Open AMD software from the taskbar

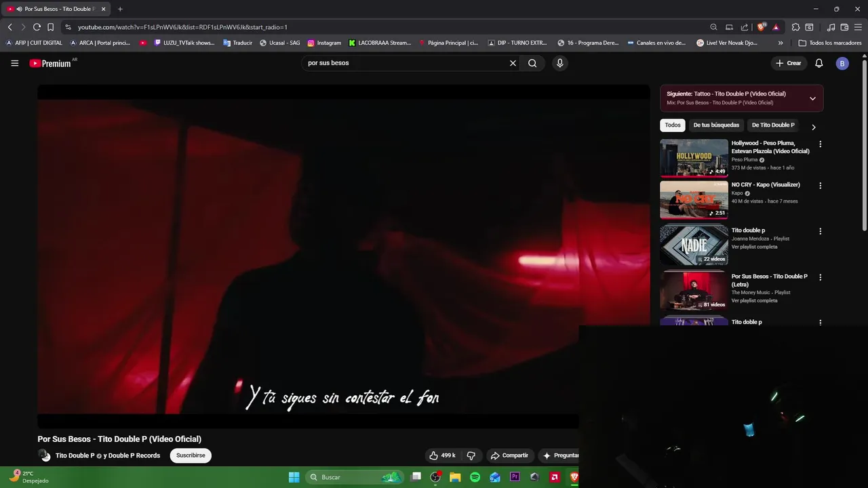[x=555, y=477]
